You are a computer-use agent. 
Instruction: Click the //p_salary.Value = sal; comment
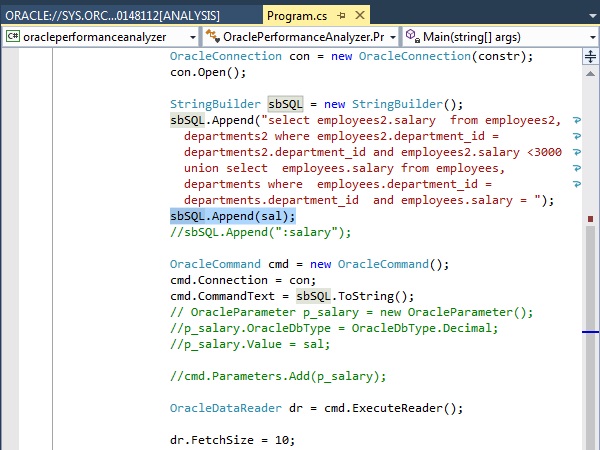tap(250, 344)
